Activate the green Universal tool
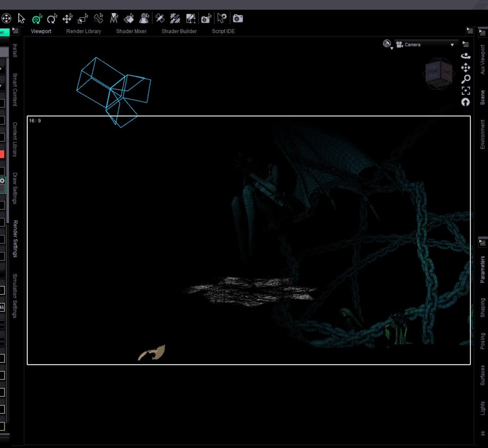This screenshot has height=448, width=488. pos(37,18)
